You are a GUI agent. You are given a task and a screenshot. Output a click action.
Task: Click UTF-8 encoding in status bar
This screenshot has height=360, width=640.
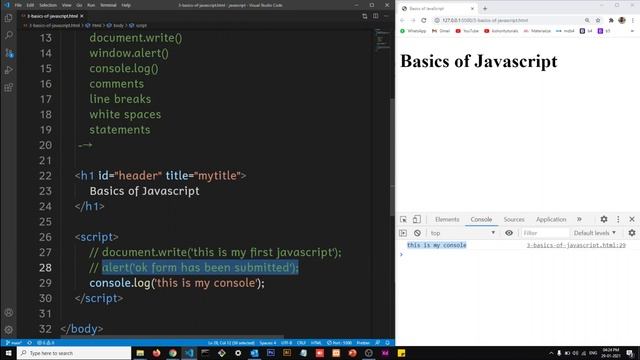point(287,343)
